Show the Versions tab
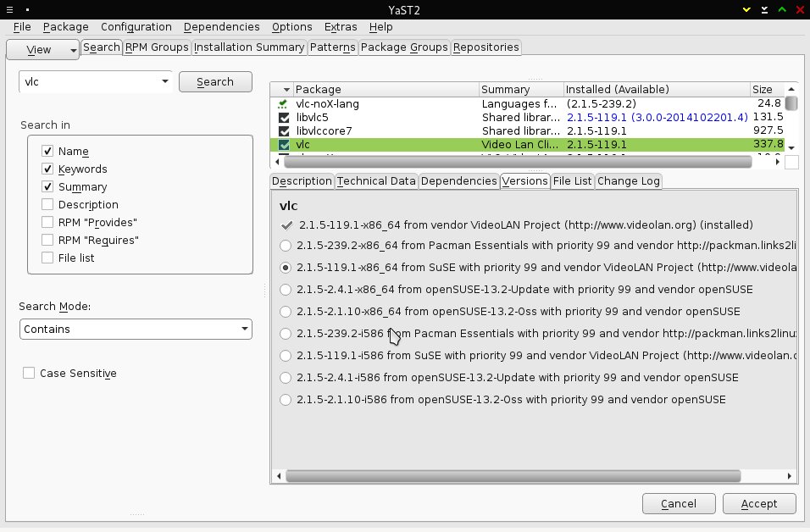 (x=524, y=181)
